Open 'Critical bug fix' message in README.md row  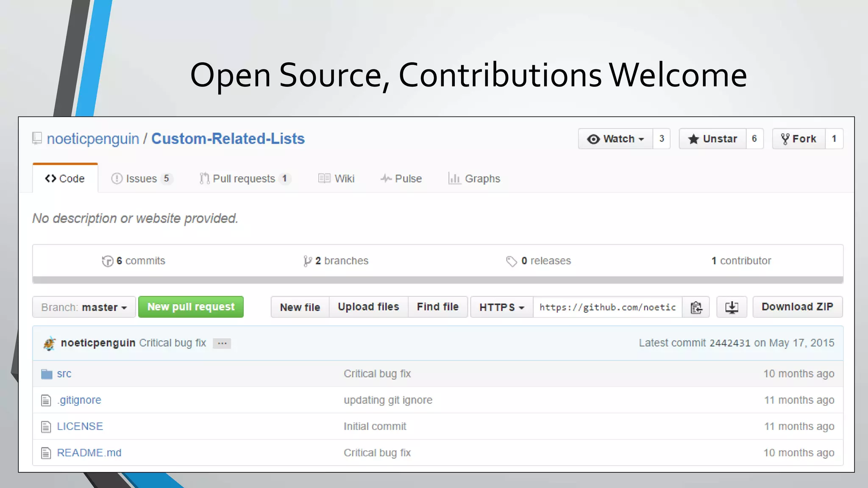pos(377,452)
